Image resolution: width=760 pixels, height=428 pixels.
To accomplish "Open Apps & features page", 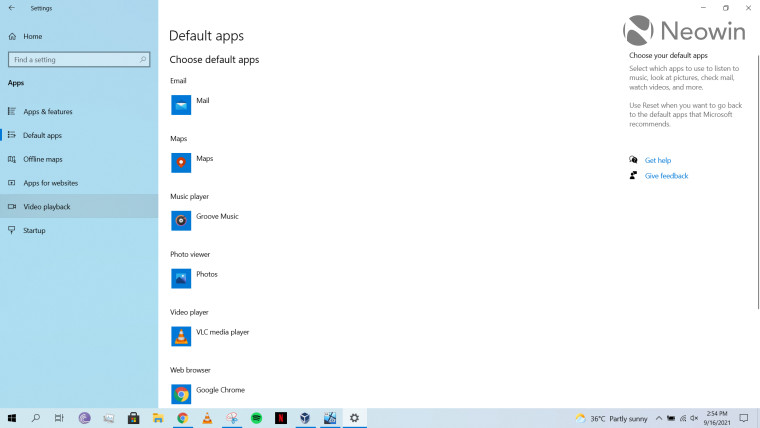I will (79, 111).
